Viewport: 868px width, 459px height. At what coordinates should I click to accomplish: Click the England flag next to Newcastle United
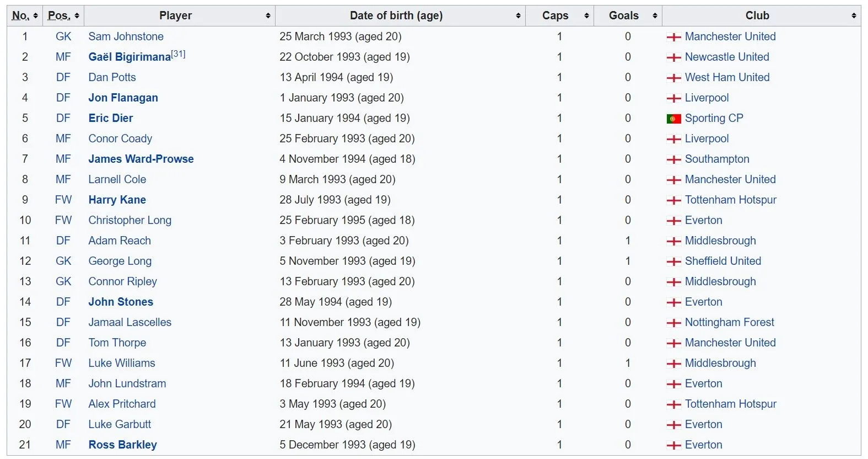[x=673, y=57]
